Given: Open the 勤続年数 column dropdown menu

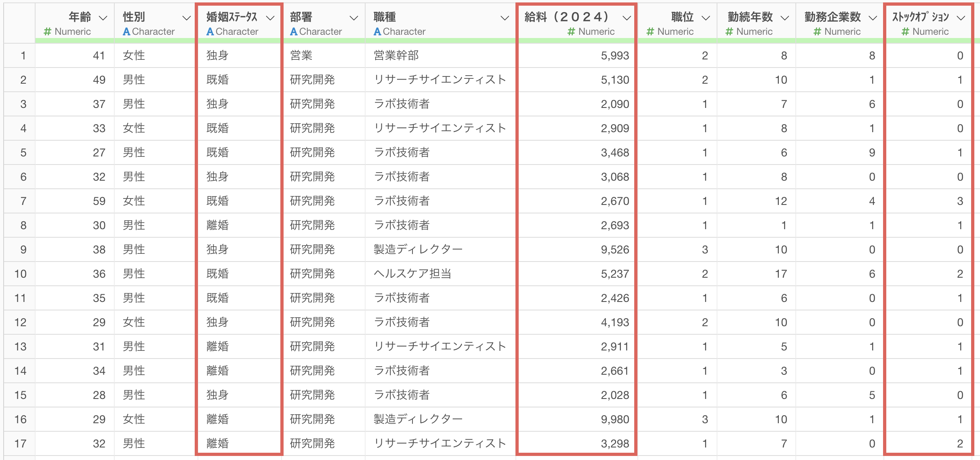Looking at the screenshot, I should [x=784, y=18].
